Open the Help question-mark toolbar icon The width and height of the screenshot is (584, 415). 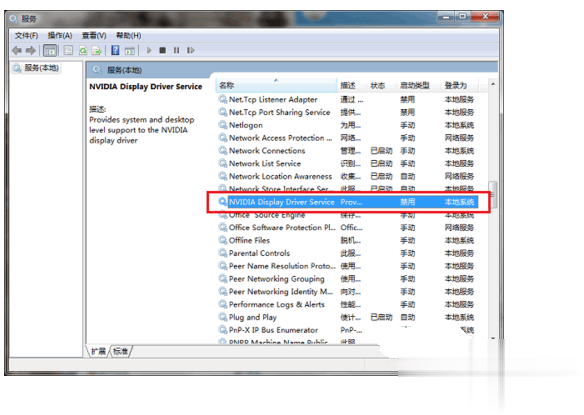[115, 50]
